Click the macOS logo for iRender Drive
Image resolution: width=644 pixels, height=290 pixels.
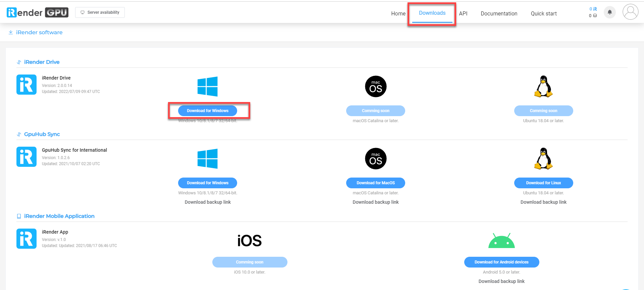coord(376,86)
